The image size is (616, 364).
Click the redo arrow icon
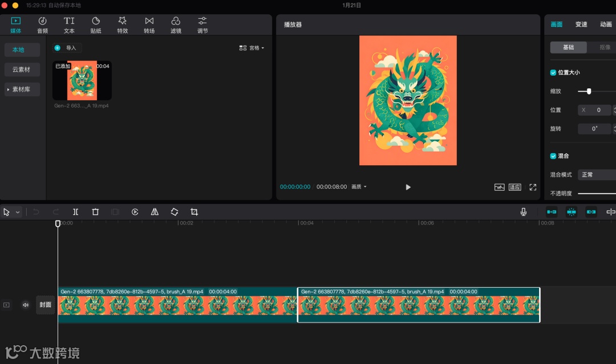click(56, 212)
